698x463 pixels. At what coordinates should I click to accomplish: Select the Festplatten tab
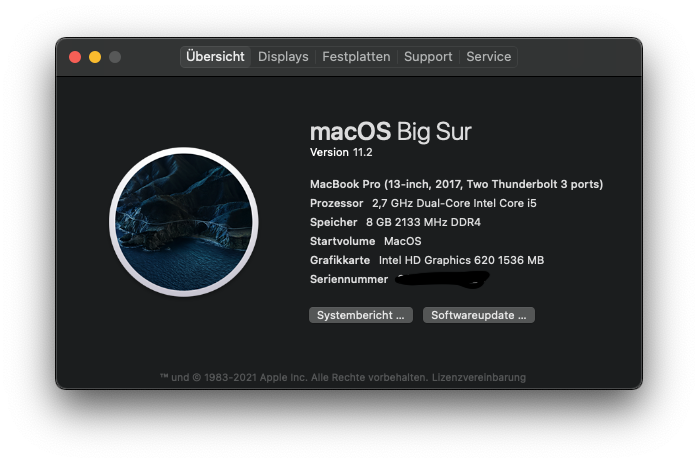356,57
